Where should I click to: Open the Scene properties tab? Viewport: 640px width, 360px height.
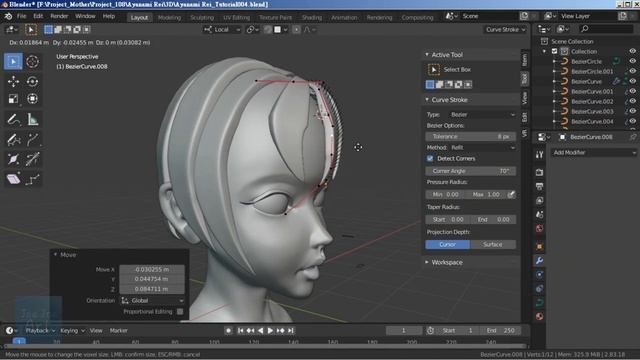coord(540,214)
